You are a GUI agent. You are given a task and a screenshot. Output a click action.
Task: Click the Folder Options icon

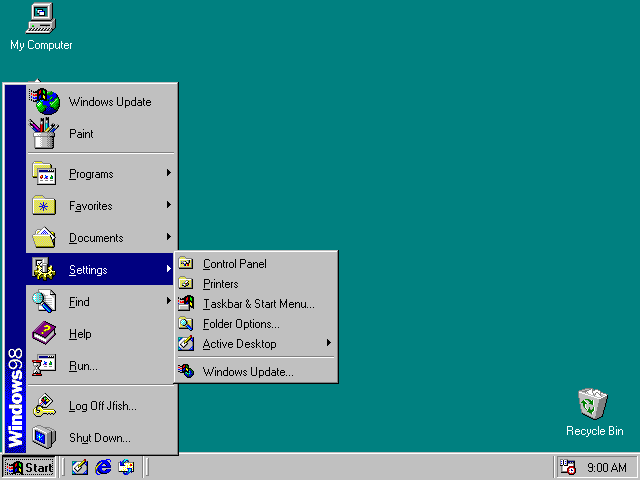pyautogui.click(x=186, y=323)
